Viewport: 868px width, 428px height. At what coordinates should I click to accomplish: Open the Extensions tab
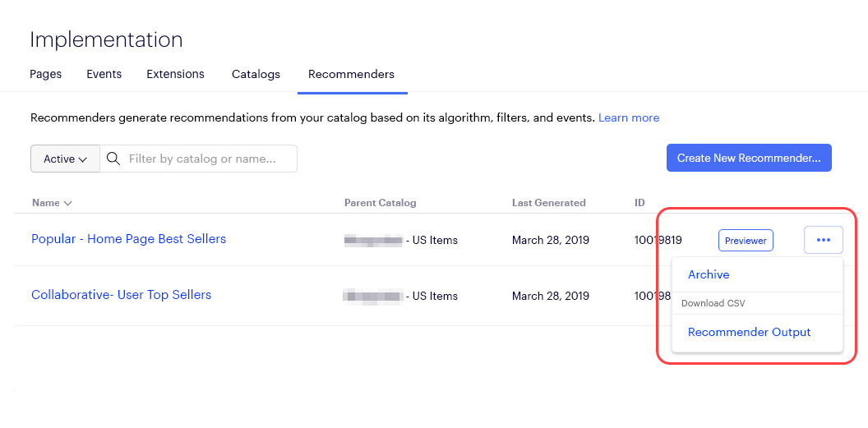tap(175, 74)
